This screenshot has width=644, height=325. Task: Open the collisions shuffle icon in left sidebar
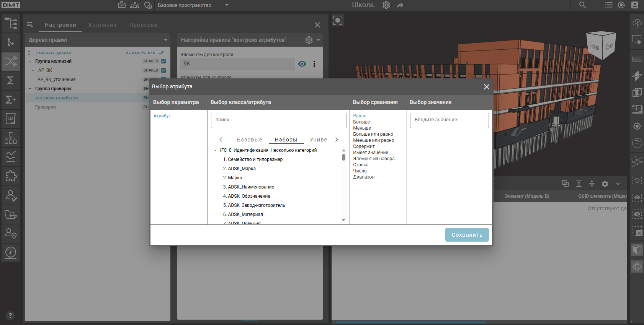[11, 61]
